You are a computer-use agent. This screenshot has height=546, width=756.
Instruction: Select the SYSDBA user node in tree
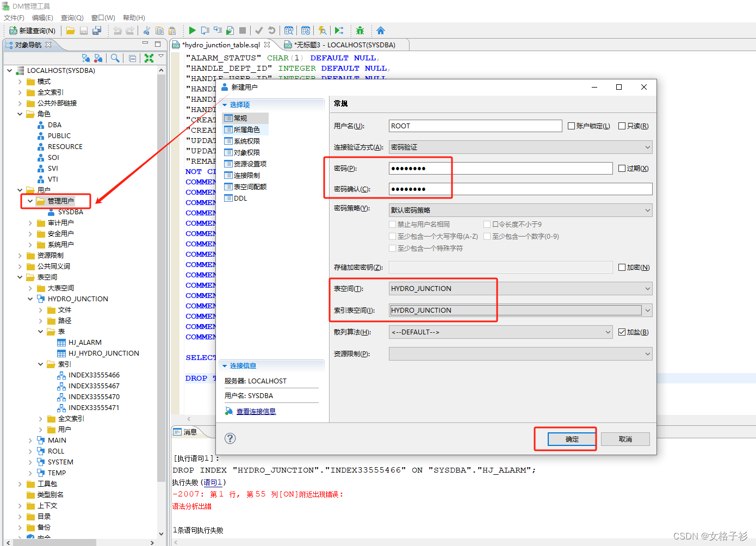(71, 212)
